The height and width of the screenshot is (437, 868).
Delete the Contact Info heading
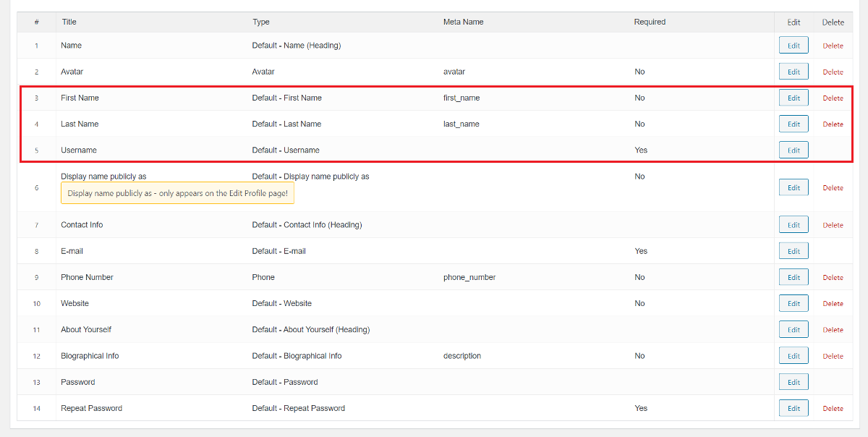click(x=833, y=226)
